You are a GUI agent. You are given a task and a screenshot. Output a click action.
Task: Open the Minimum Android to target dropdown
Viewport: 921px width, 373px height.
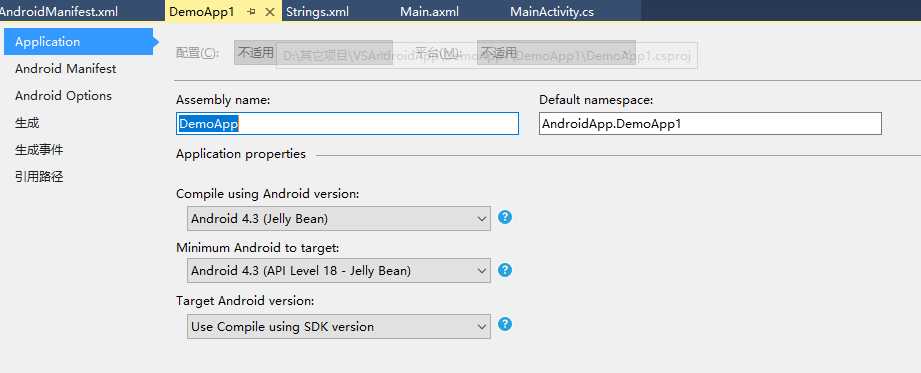click(x=339, y=271)
